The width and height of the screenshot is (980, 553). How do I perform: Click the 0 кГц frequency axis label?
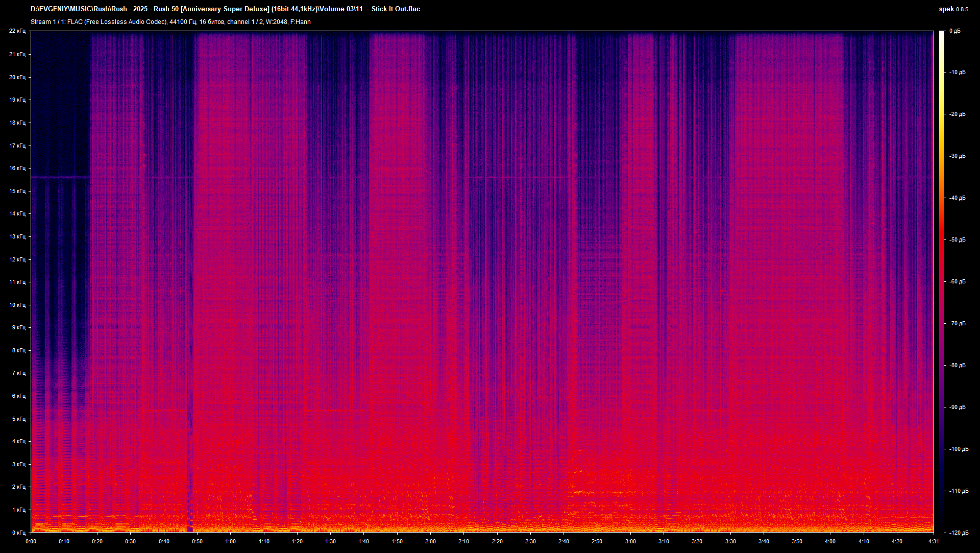coord(18,533)
